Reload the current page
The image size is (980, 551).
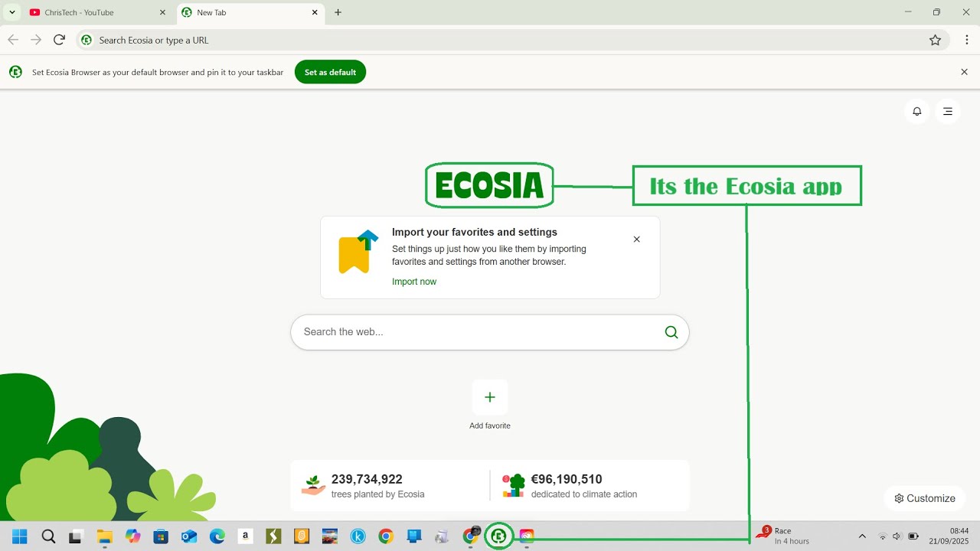59,40
